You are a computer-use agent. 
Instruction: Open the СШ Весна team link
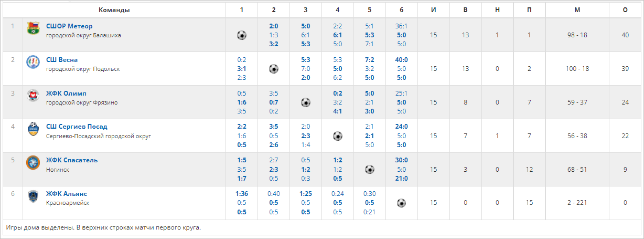[62, 60]
